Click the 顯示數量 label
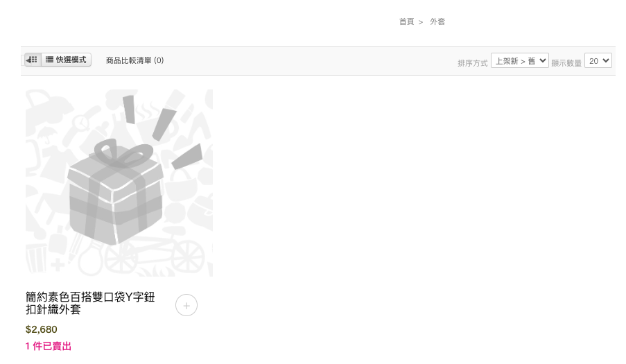Image resolution: width=626 pixels, height=364 pixels. point(566,63)
